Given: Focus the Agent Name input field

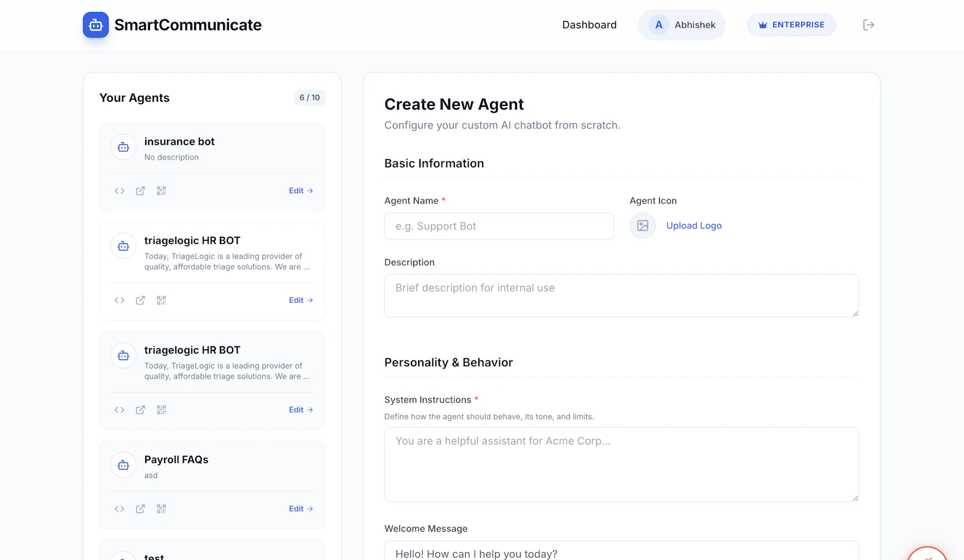Looking at the screenshot, I should coord(499,226).
